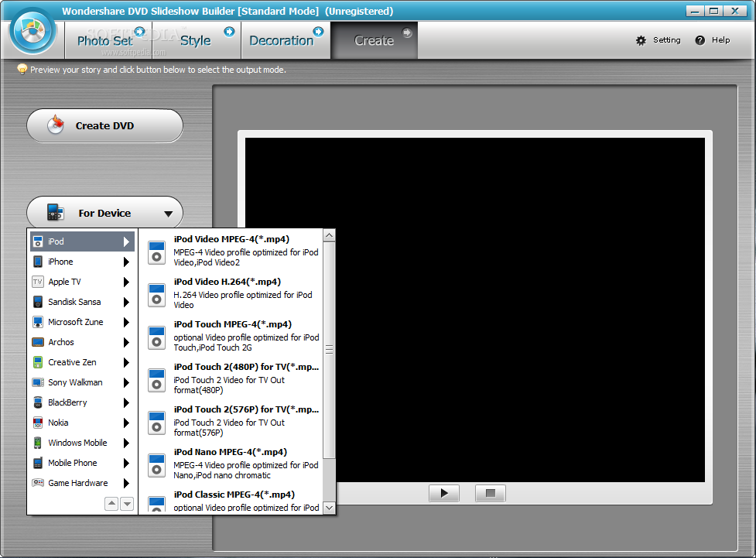Click the iPod device icon in list
Screen dimensions: 756x558
[x=38, y=241]
